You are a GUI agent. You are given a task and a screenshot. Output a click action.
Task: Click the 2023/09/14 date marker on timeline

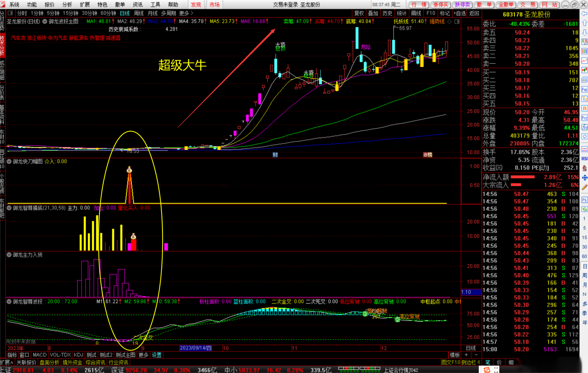coord(196,348)
